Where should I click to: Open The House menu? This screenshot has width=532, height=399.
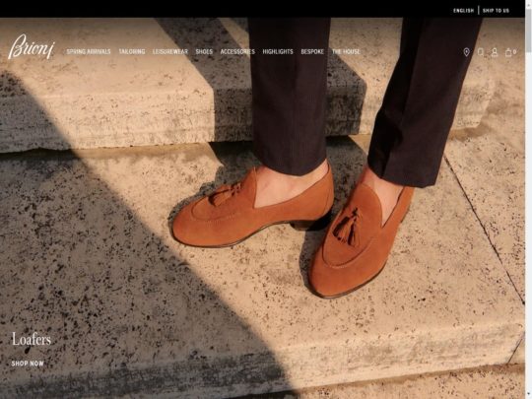346,51
